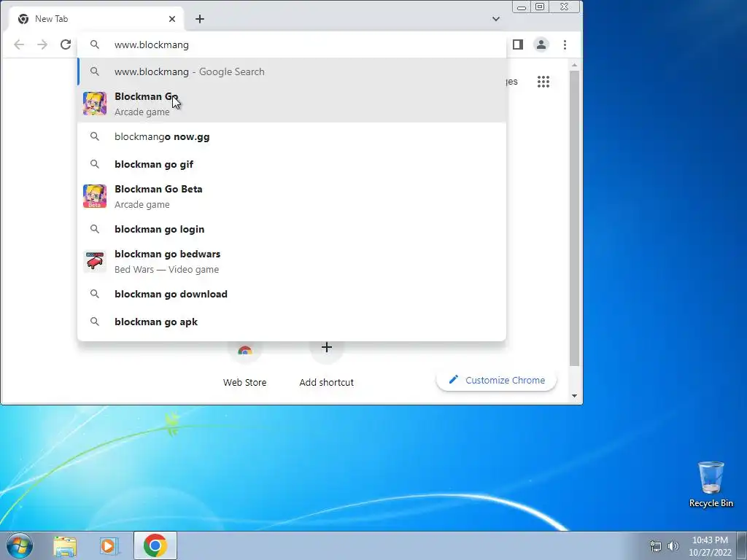Select the New Tab tab
The width and height of the screenshot is (747, 560).
[97, 19]
